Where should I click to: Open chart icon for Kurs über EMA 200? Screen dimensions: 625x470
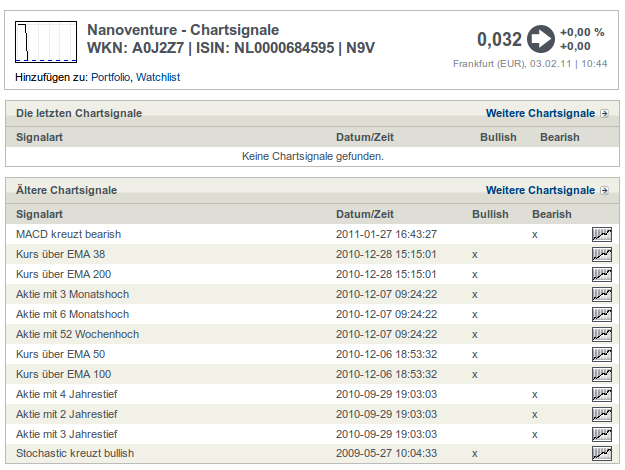601,274
